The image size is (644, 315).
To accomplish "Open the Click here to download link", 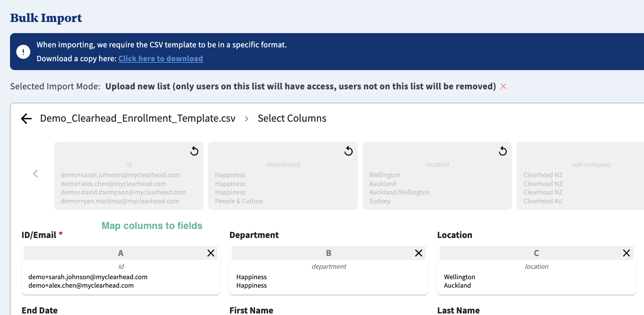I will tap(161, 59).
